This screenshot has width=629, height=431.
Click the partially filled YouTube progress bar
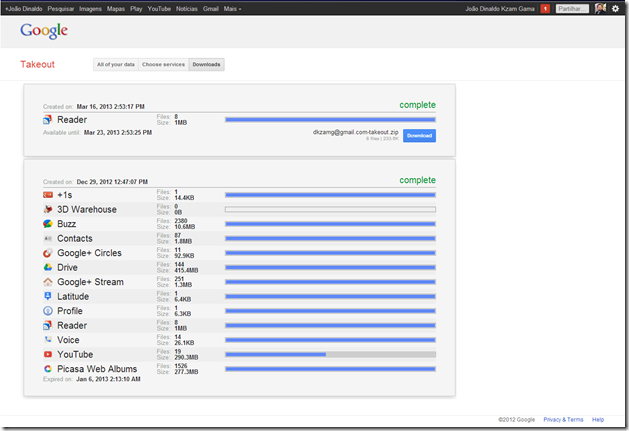point(330,354)
